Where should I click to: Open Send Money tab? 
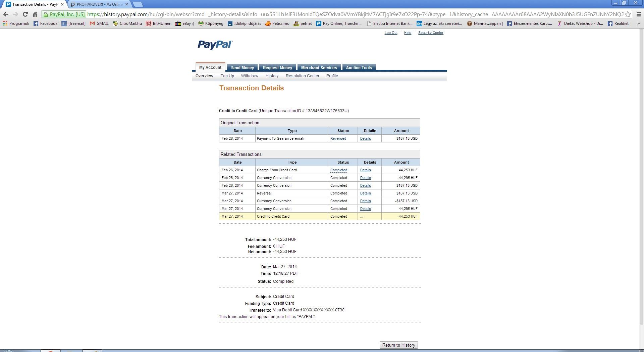pyautogui.click(x=243, y=68)
